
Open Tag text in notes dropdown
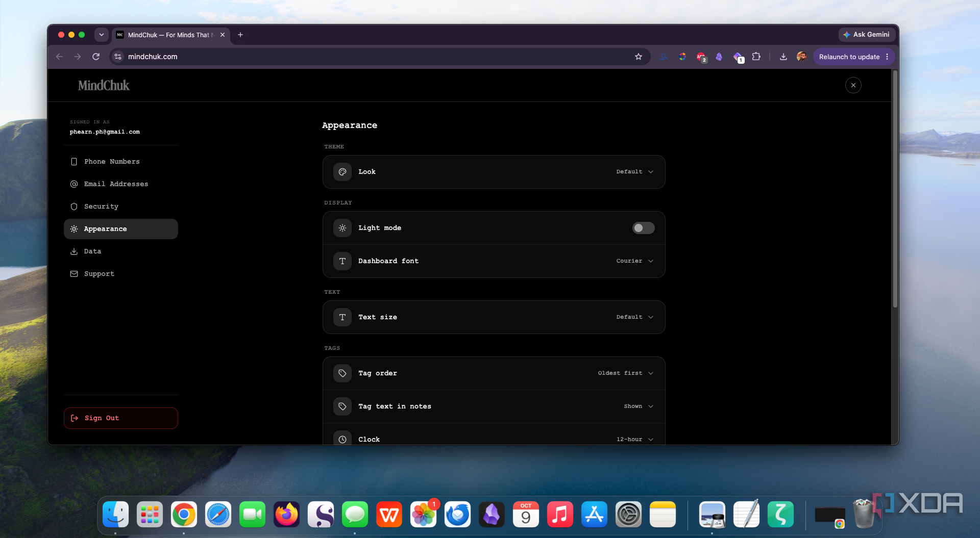[x=638, y=406]
